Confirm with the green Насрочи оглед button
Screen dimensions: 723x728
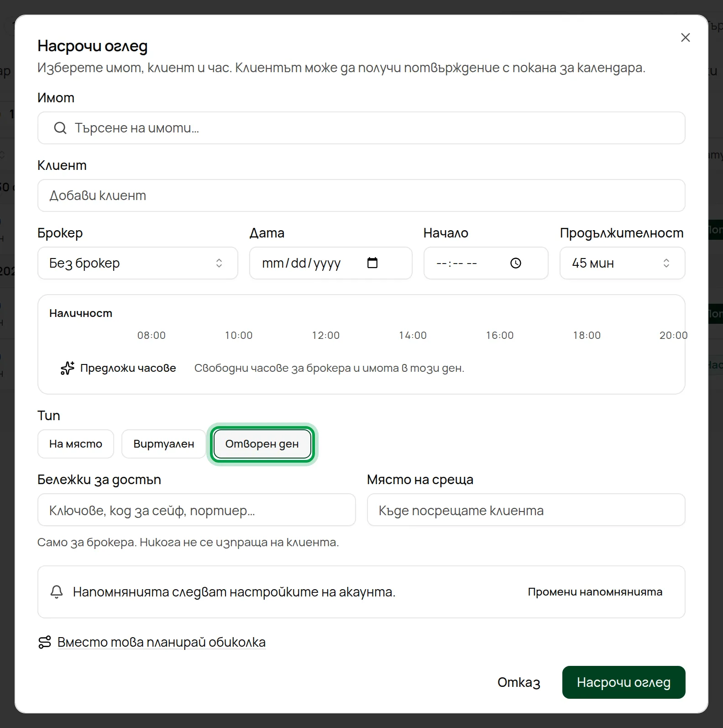[x=624, y=682]
